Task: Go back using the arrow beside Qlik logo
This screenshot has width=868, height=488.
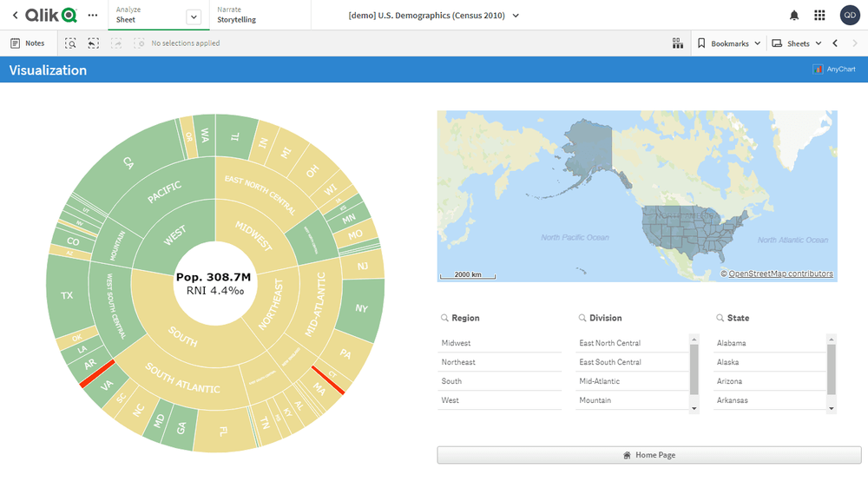Action: [15, 16]
